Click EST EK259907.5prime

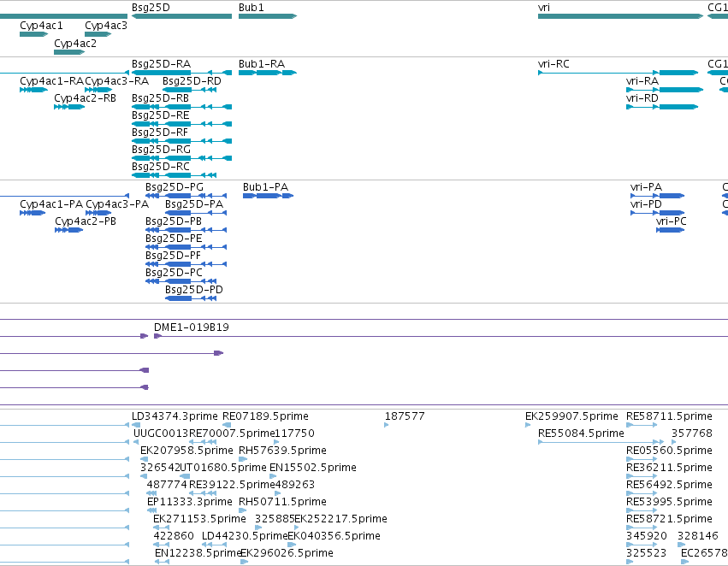tap(528, 425)
